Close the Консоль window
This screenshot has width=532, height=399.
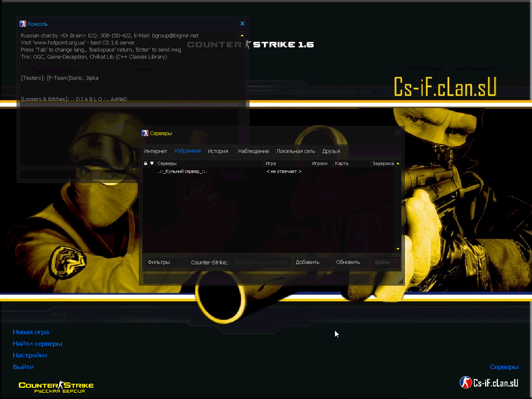click(x=243, y=24)
